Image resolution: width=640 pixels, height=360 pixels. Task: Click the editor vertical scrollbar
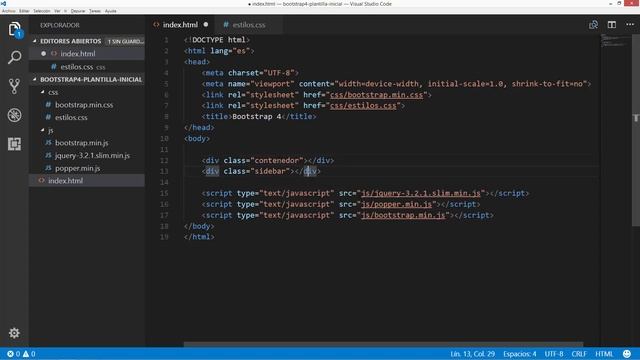[x=636, y=131]
